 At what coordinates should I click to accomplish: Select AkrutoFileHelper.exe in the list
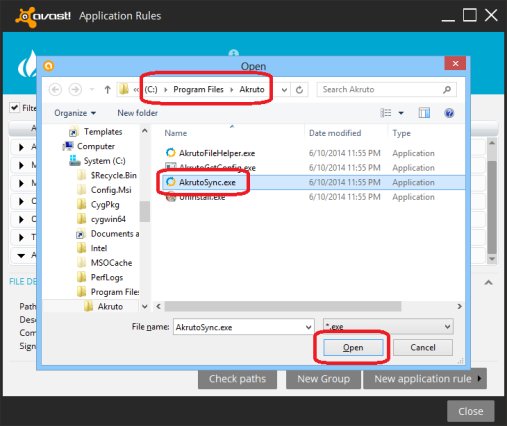(217, 153)
